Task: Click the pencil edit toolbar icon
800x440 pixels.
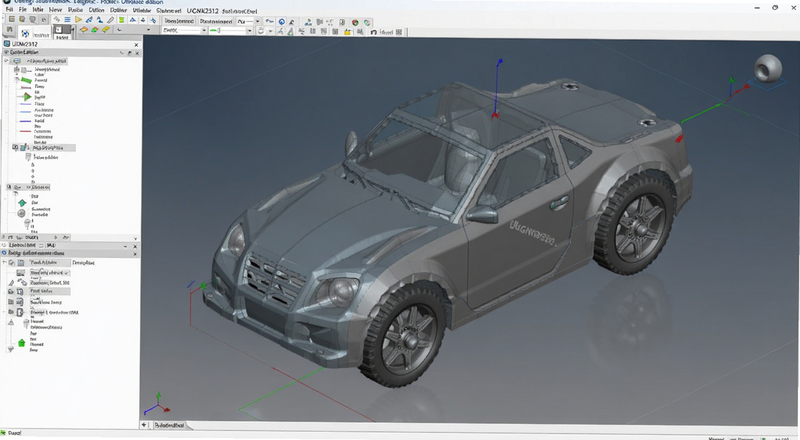Action: [110, 20]
